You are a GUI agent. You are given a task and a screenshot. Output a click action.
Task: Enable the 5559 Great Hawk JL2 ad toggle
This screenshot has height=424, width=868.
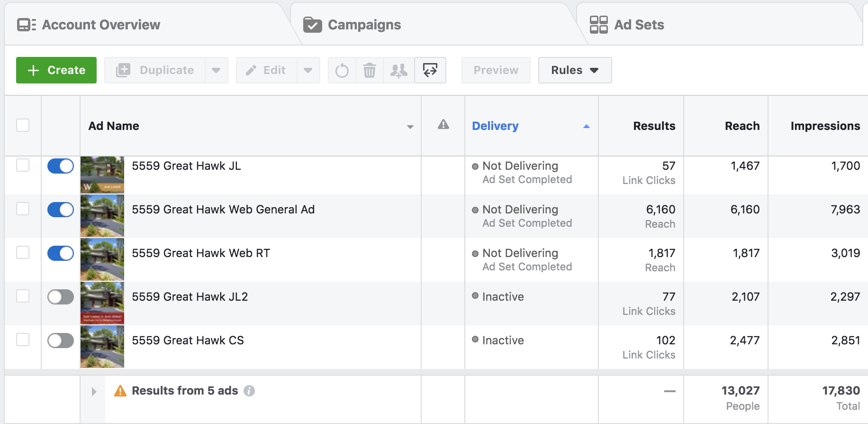[61, 297]
